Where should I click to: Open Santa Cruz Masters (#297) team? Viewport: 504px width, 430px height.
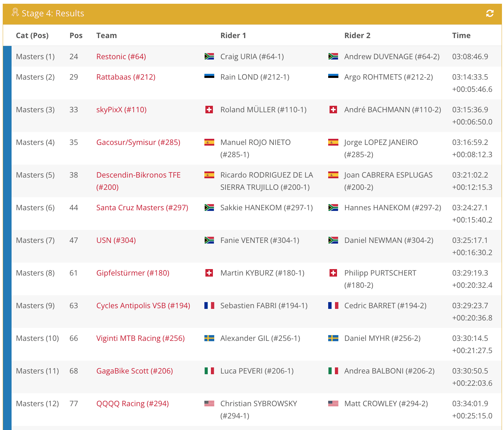[x=142, y=208]
